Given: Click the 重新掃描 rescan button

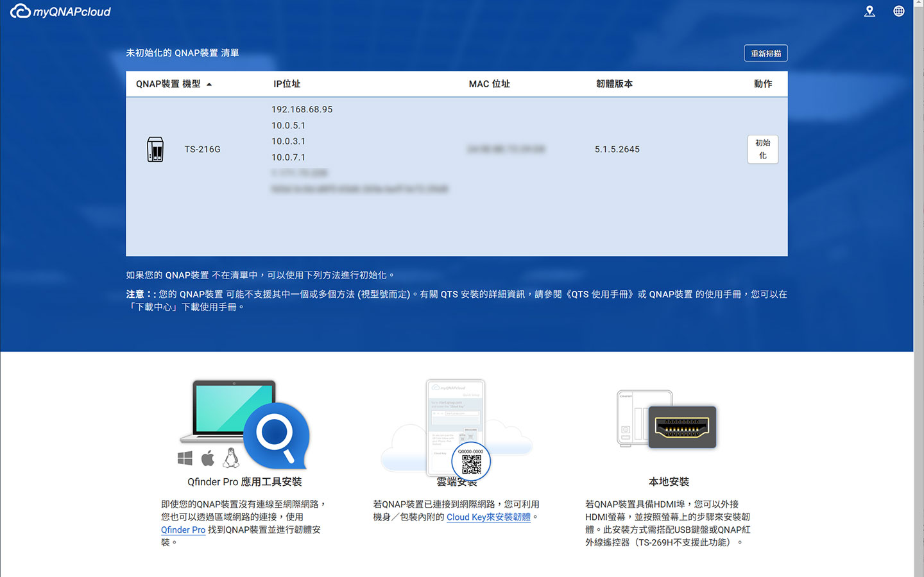Looking at the screenshot, I should click(766, 53).
